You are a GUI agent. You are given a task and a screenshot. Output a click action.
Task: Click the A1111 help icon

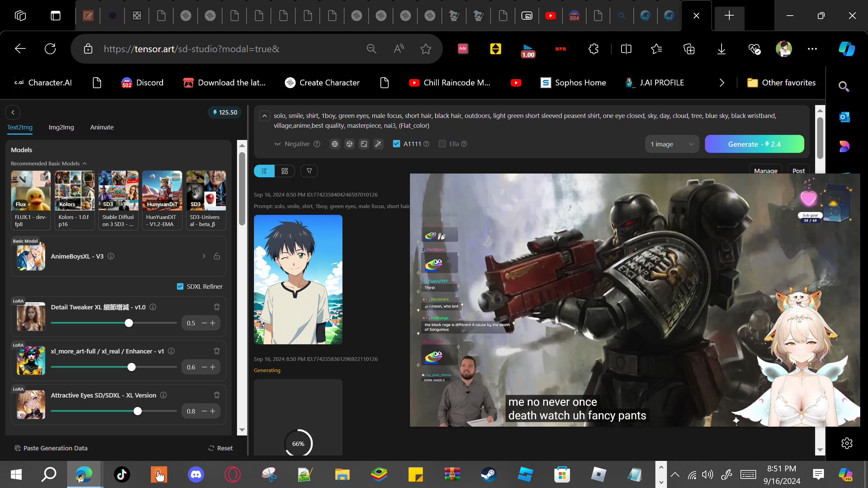tap(427, 144)
